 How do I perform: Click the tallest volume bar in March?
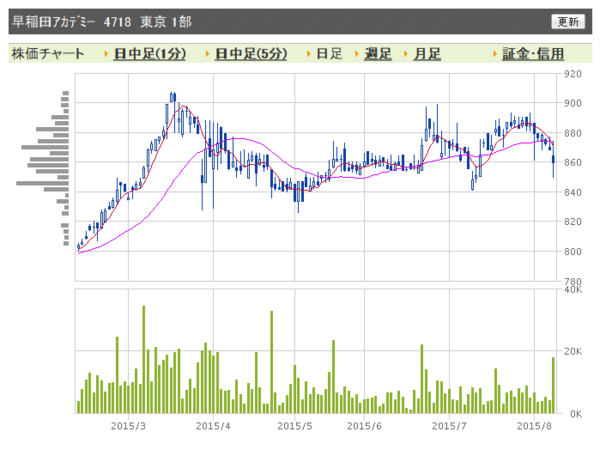143,360
